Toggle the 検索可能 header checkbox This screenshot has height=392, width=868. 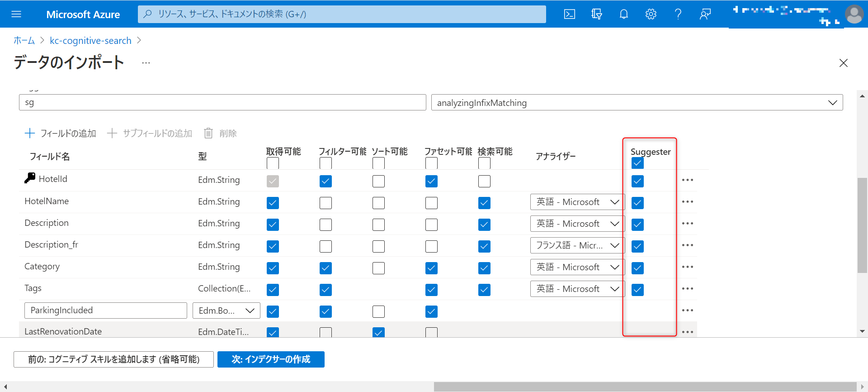point(484,163)
